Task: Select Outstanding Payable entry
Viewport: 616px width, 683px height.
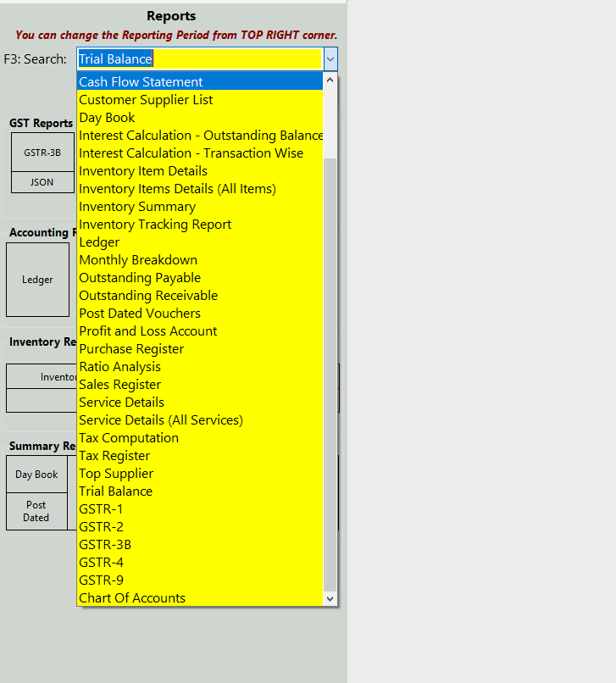Action: 200,277
